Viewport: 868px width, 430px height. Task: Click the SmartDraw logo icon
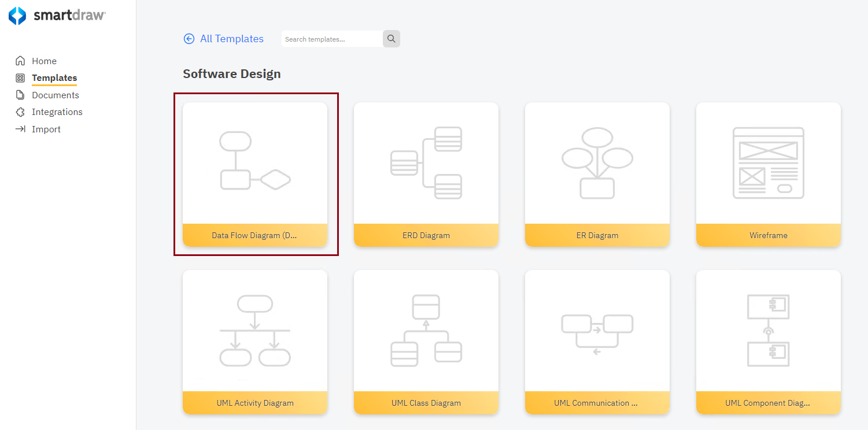(17, 16)
